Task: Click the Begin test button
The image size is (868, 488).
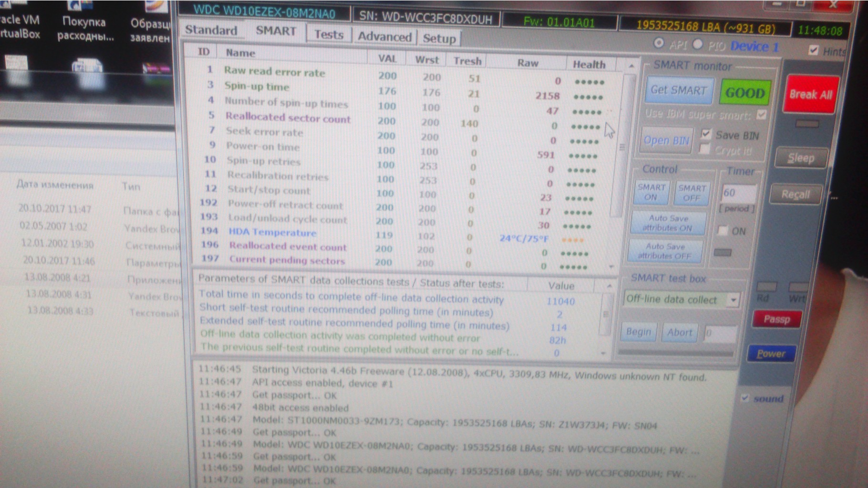Action: point(638,332)
